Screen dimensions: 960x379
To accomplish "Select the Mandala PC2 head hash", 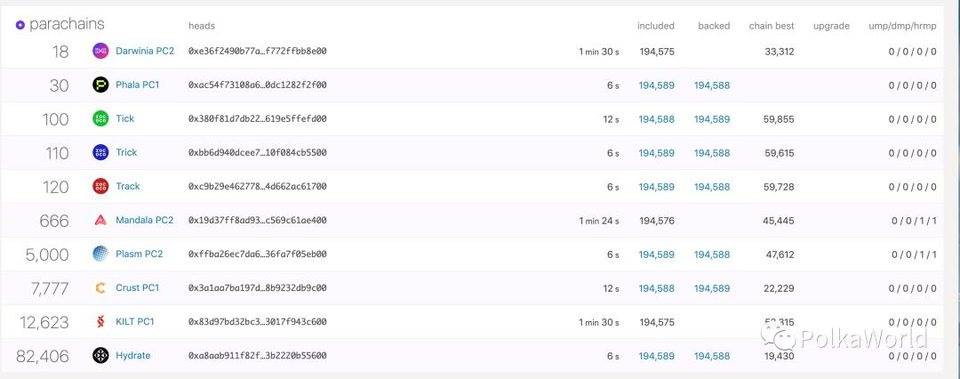I will pyautogui.click(x=257, y=220).
